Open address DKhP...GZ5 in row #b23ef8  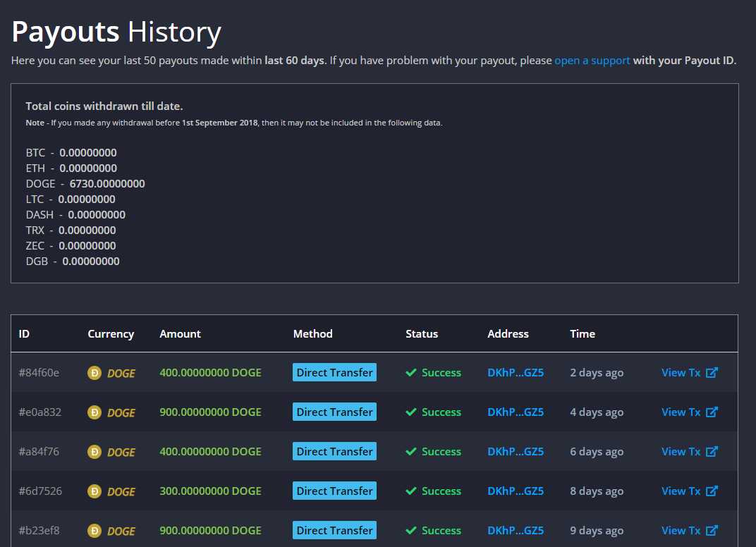point(516,531)
